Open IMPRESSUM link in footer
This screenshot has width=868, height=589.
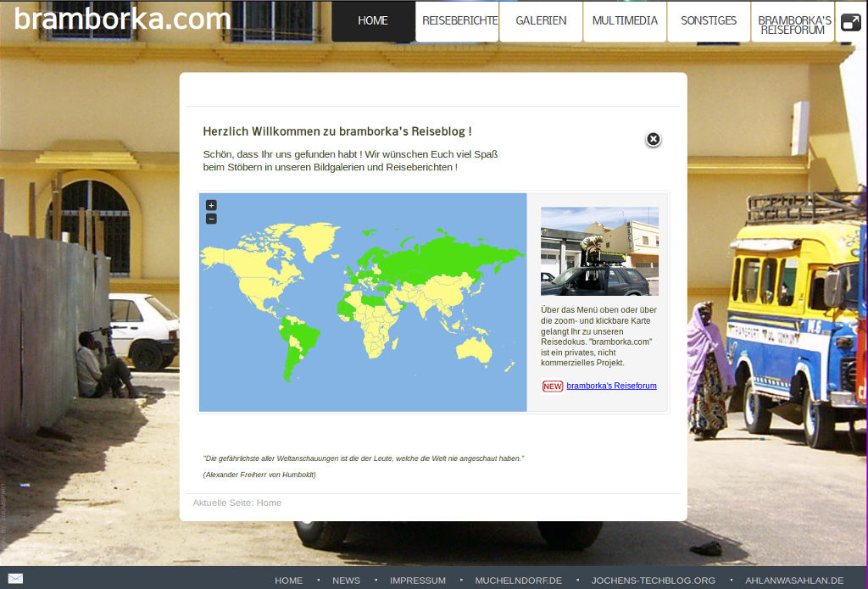(417, 581)
